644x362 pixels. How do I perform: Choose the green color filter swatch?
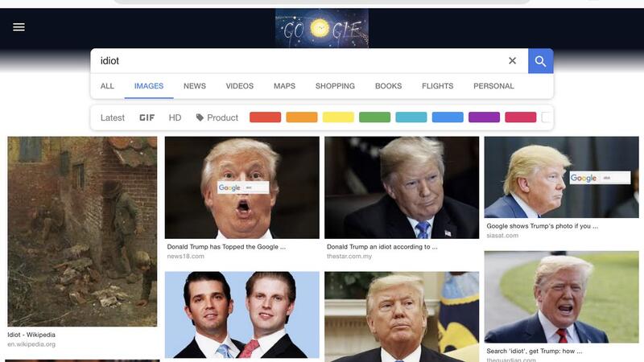coord(374,117)
